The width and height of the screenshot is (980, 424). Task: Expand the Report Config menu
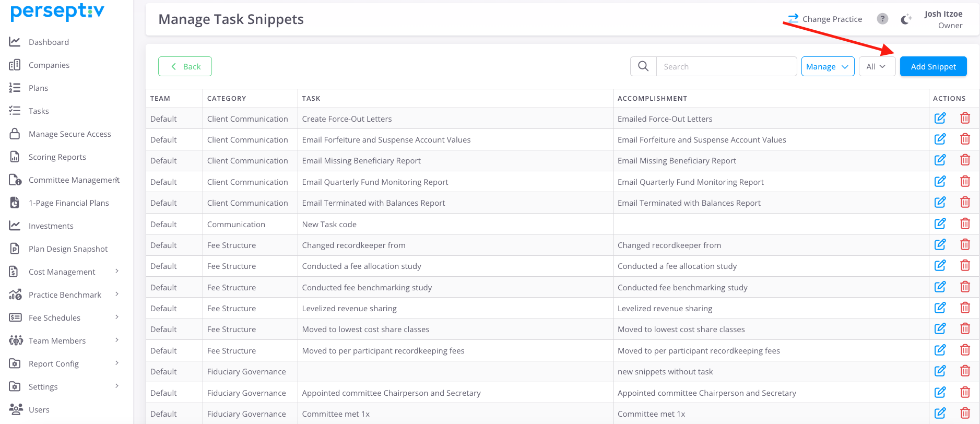(117, 363)
